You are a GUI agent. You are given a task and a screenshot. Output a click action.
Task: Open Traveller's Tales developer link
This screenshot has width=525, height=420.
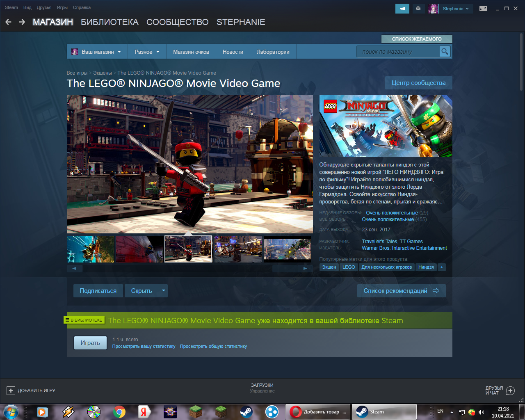[379, 242]
